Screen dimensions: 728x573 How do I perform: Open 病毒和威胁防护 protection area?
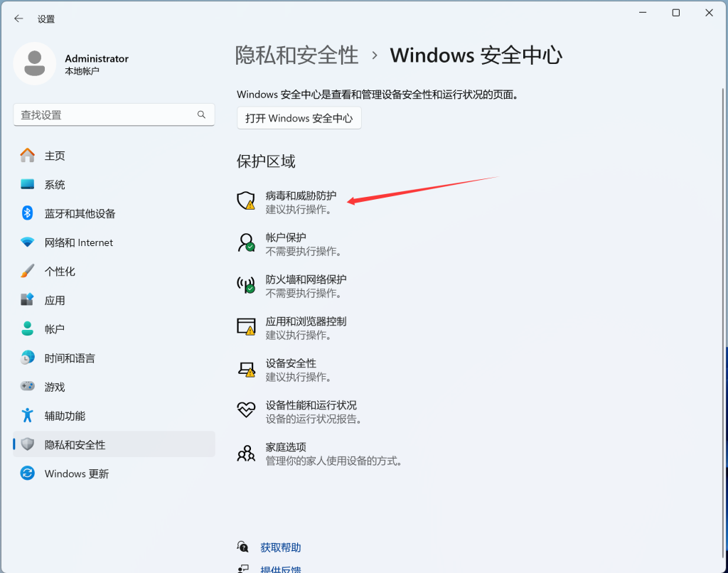click(301, 202)
